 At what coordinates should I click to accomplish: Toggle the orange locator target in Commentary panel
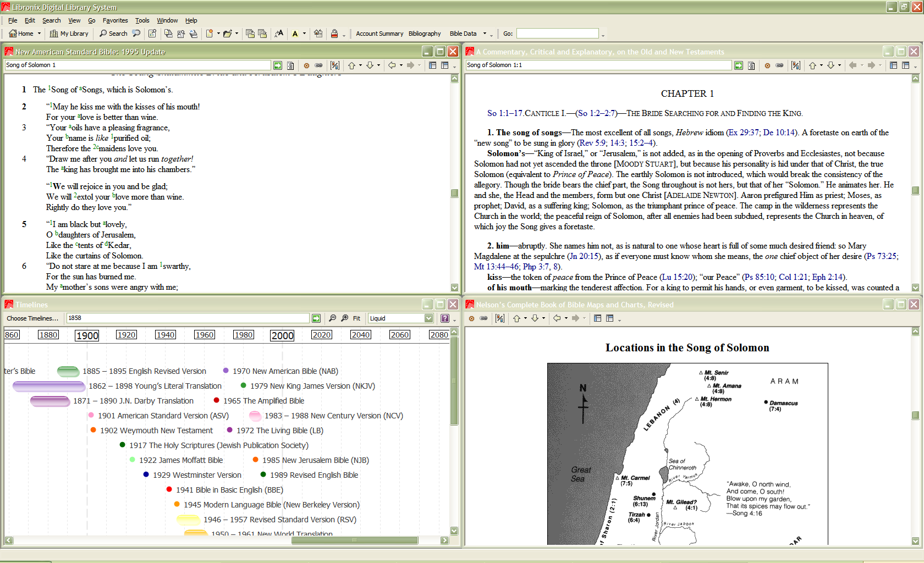coord(767,65)
